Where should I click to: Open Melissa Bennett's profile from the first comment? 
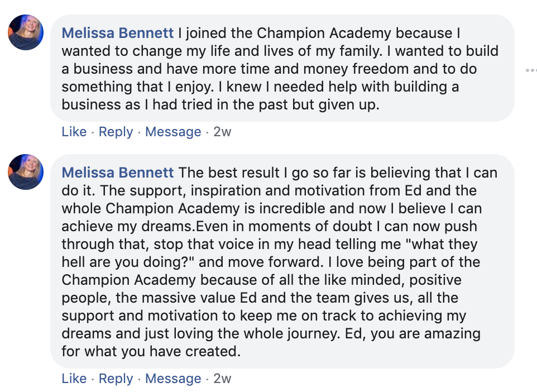point(118,34)
